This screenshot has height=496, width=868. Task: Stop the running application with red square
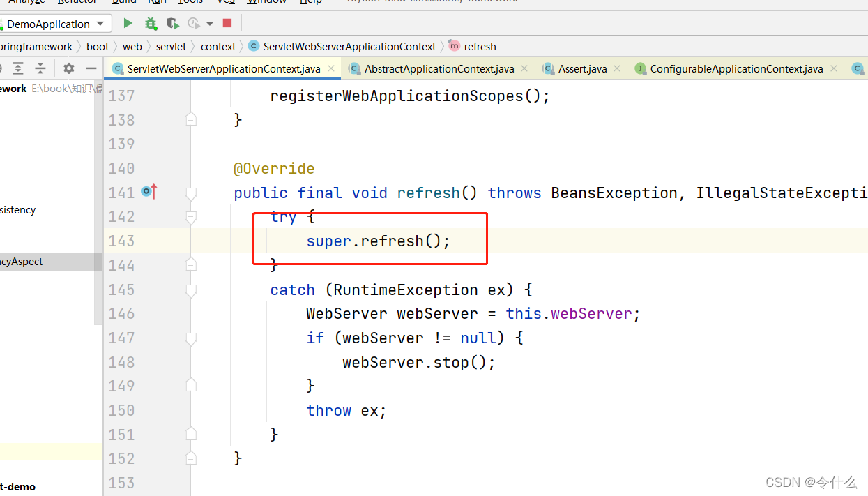(x=227, y=23)
